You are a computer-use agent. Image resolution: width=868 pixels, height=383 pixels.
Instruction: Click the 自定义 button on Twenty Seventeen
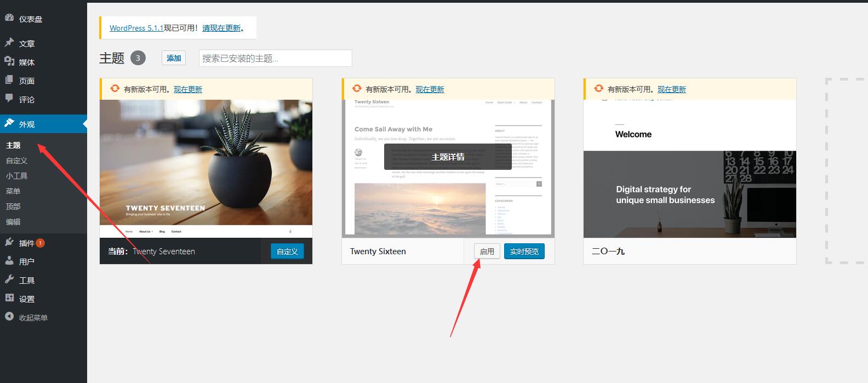[287, 251]
